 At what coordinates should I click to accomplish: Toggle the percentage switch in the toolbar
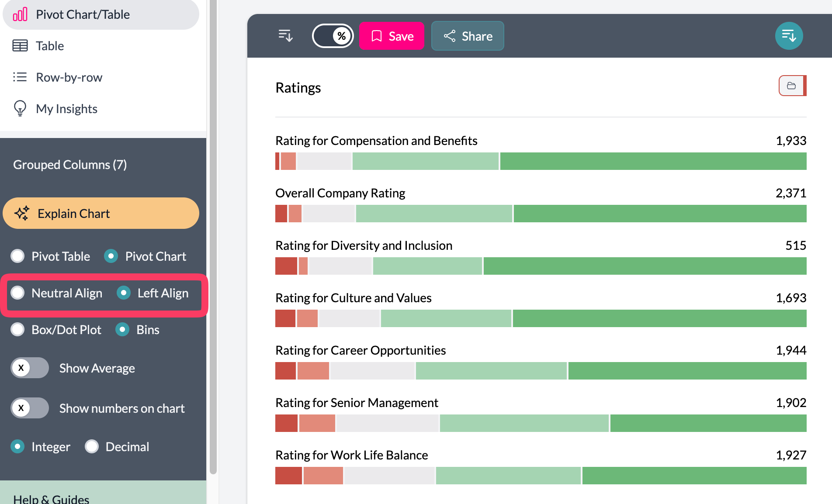pyautogui.click(x=333, y=36)
